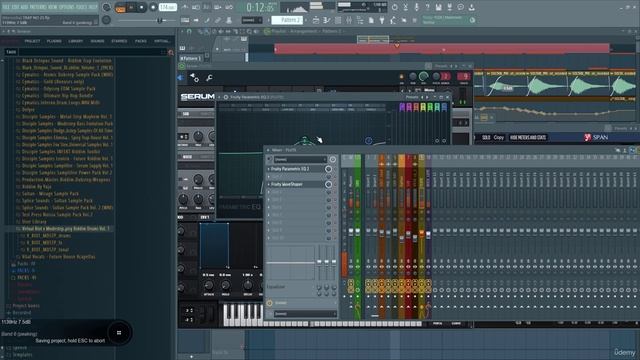Screen dimensions: 640x360
Task: Click the transport stop button
Action: coord(142,7)
